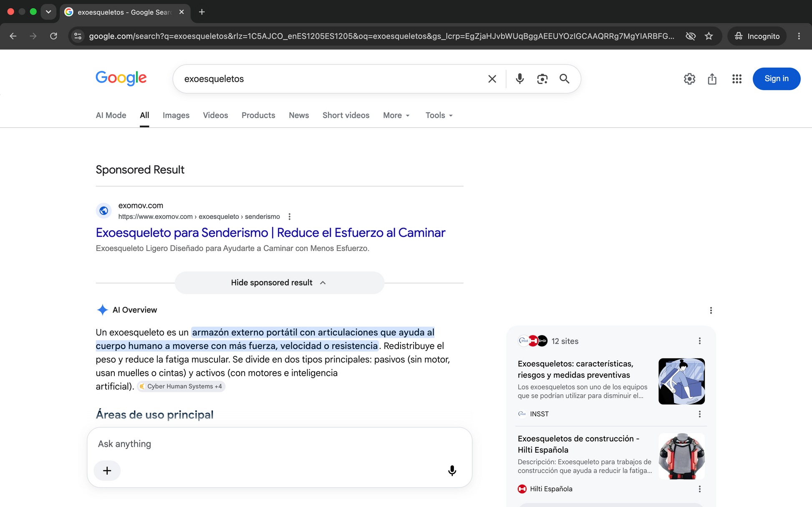Bookmark this page with star icon
812x507 pixels.
pos(709,36)
